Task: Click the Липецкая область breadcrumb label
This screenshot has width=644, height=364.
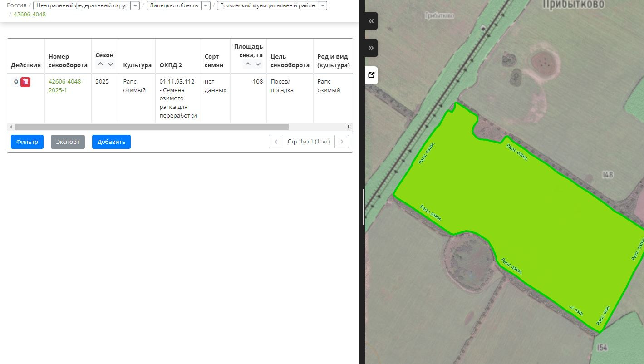Action: click(x=174, y=5)
